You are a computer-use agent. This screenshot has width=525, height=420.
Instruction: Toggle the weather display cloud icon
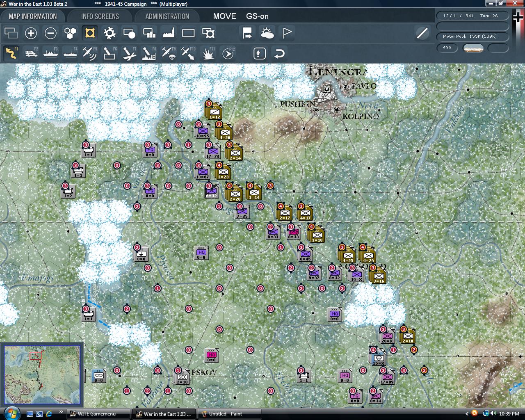[x=267, y=33]
